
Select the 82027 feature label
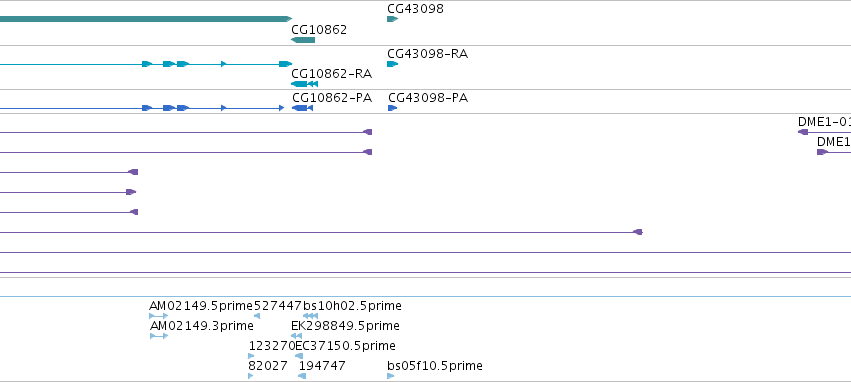(268, 366)
